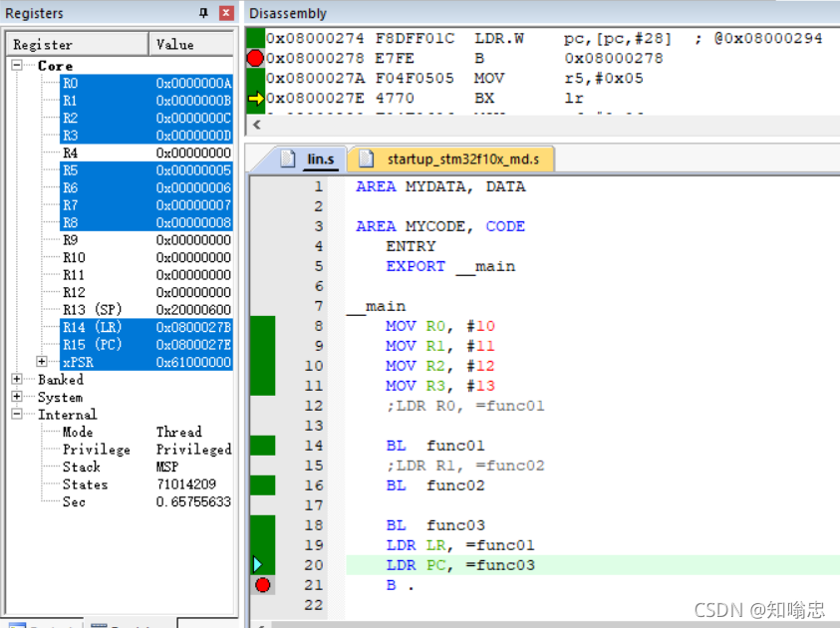Click source line 14 BL func01
Viewport: 840px width, 628px height.
click(x=435, y=446)
